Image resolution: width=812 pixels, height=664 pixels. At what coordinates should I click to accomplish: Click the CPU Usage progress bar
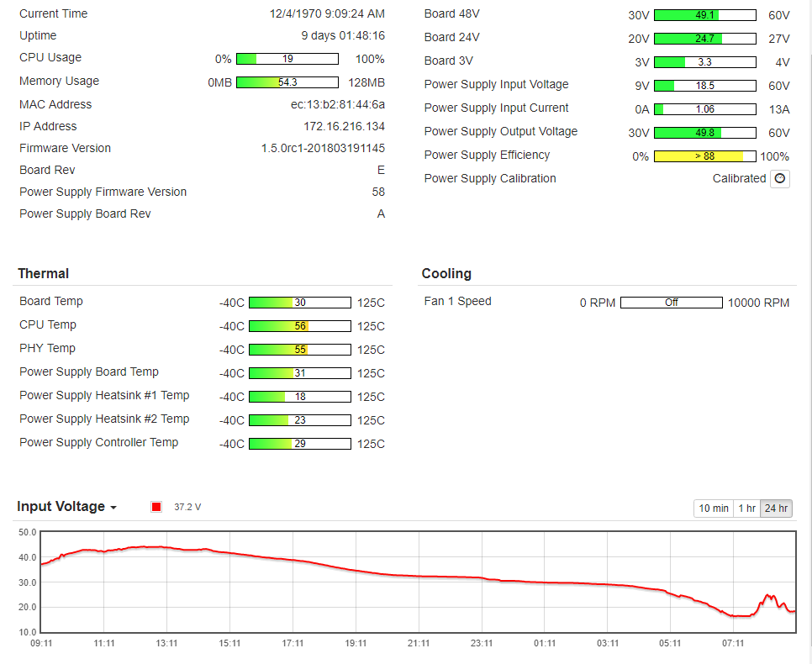point(287,59)
